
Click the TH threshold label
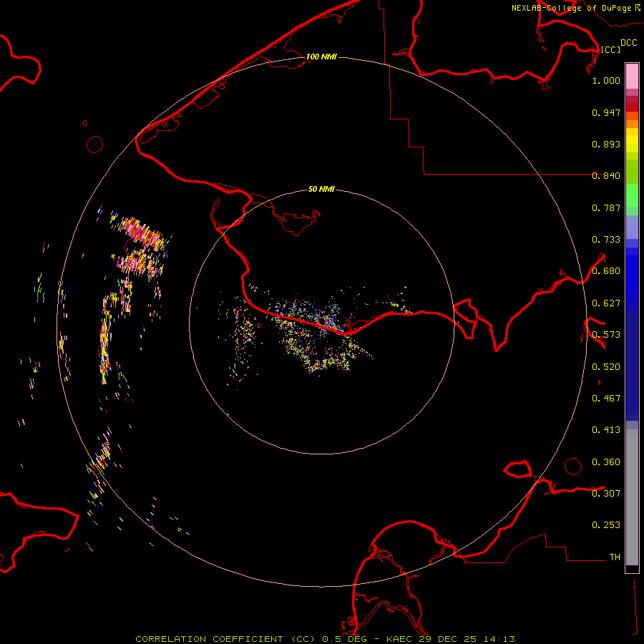coord(615,557)
